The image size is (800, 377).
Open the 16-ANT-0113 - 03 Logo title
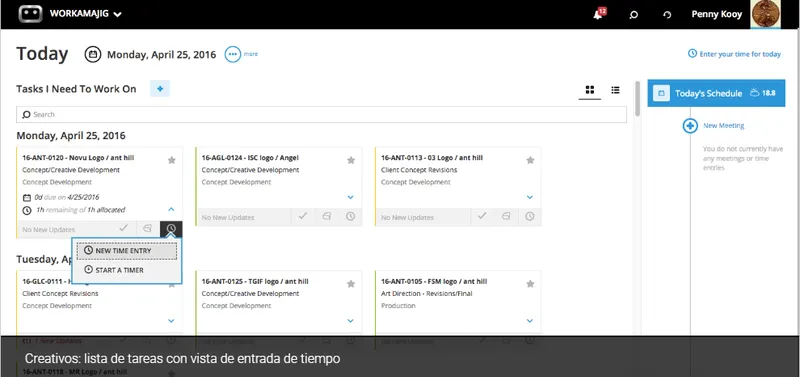pyautogui.click(x=432, y=158)
